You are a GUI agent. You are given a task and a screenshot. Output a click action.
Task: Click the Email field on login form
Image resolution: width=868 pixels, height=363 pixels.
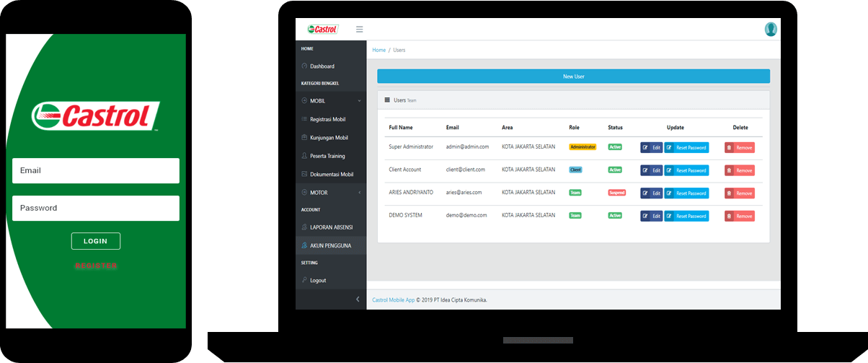click(x=96, y=171)
